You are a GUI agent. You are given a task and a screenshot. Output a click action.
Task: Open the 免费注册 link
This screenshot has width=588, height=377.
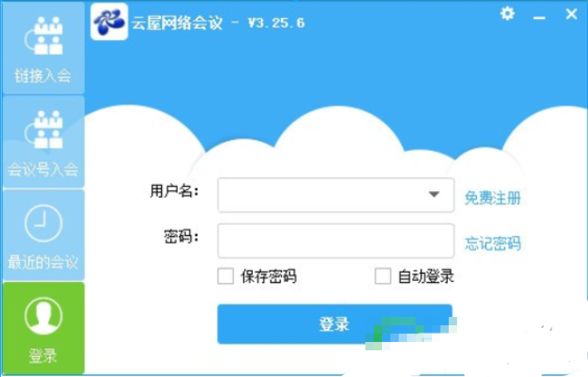point(493,198)
